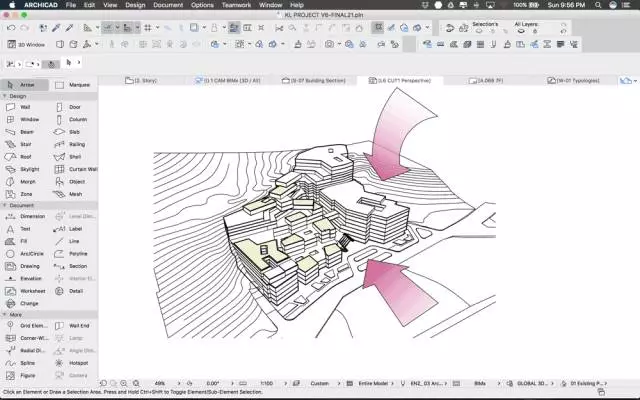This screenshot has width=640, height=400.
Task: Choose the Mesh tool
Action: [x=74, y=194]
